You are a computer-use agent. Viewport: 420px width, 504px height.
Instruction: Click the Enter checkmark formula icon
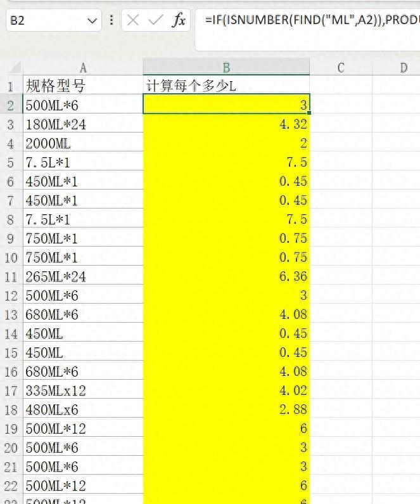click(155, 20)
